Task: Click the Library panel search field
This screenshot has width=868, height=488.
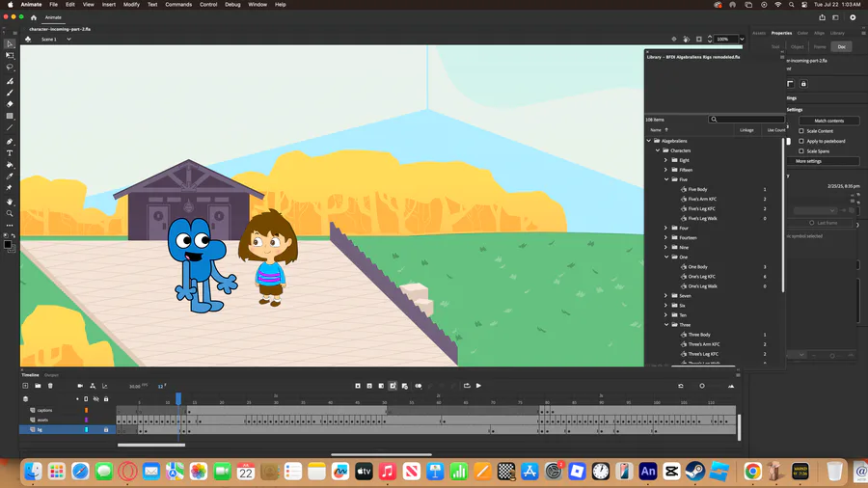Action: point(746,120)
